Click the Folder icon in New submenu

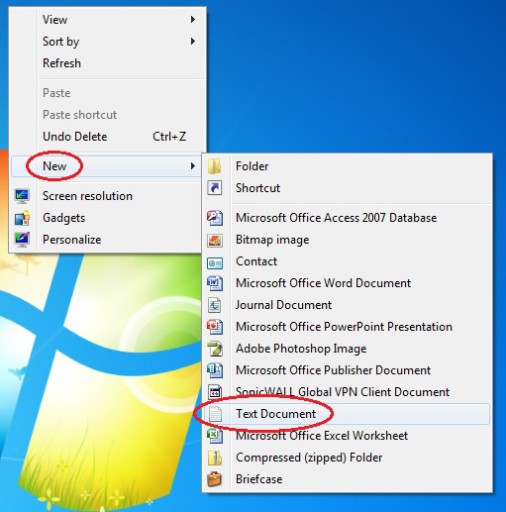tap(215, 166)
